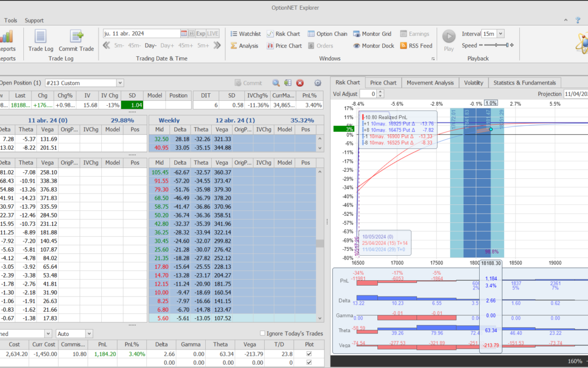
Task: Switch to the Movement Analysis tab
Action: [430, 83]
